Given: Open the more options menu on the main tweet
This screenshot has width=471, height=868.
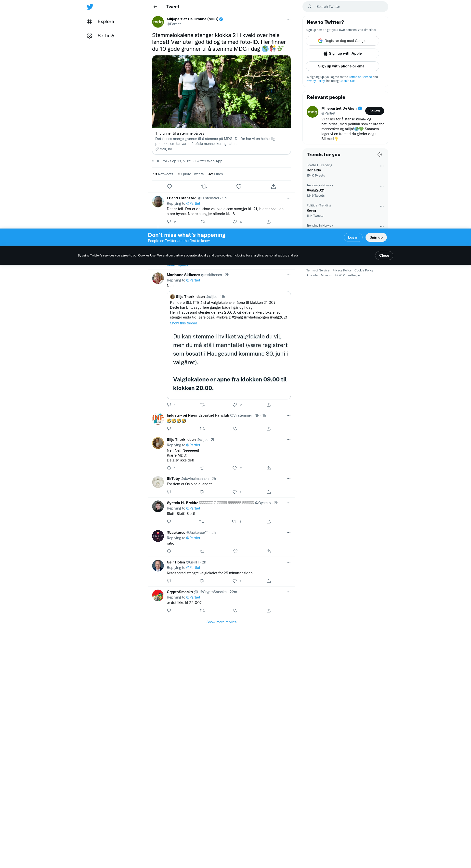Looking at the screenshot, I should 288,19.
